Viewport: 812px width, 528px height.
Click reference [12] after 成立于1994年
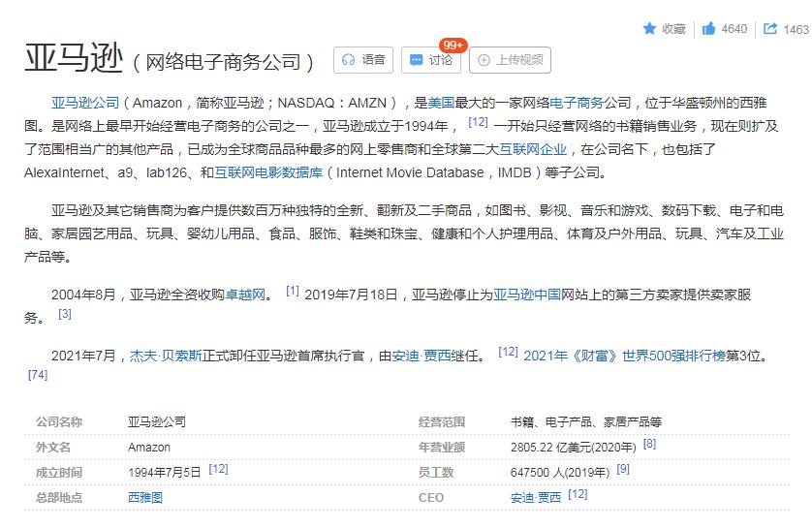[478, 122]
